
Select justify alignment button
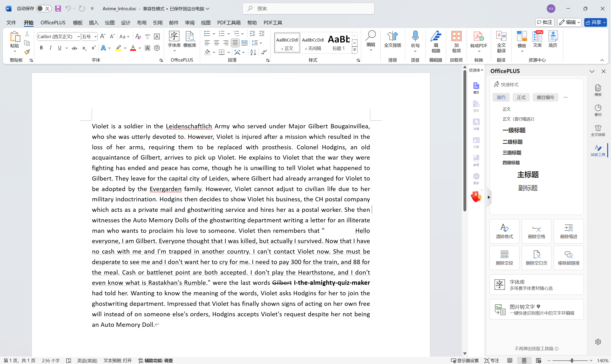[x=235, y=43]
